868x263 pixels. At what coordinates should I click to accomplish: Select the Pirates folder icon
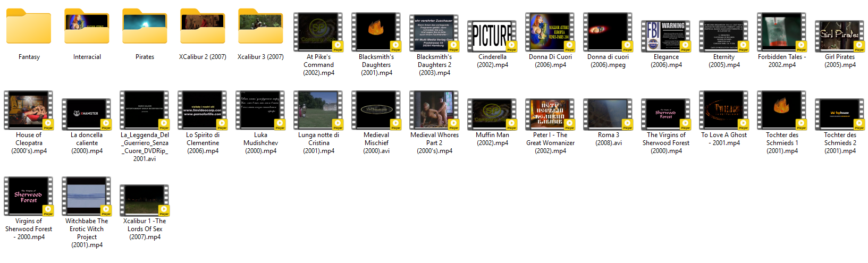(145, 26)
